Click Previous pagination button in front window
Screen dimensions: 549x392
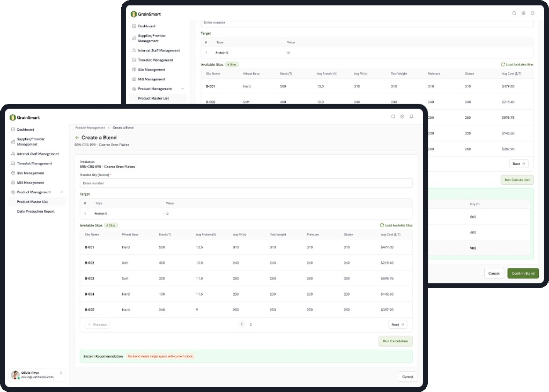click(x=98, y=325)
